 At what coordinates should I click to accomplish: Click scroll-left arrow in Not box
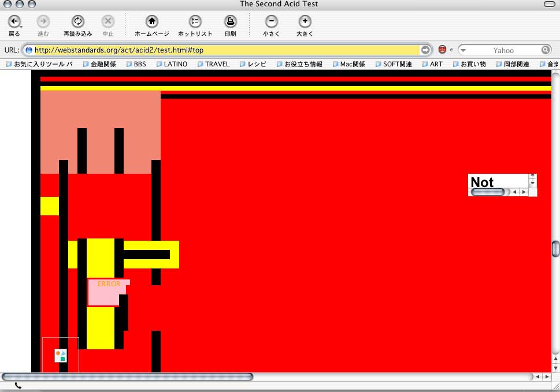click(515, 192)
